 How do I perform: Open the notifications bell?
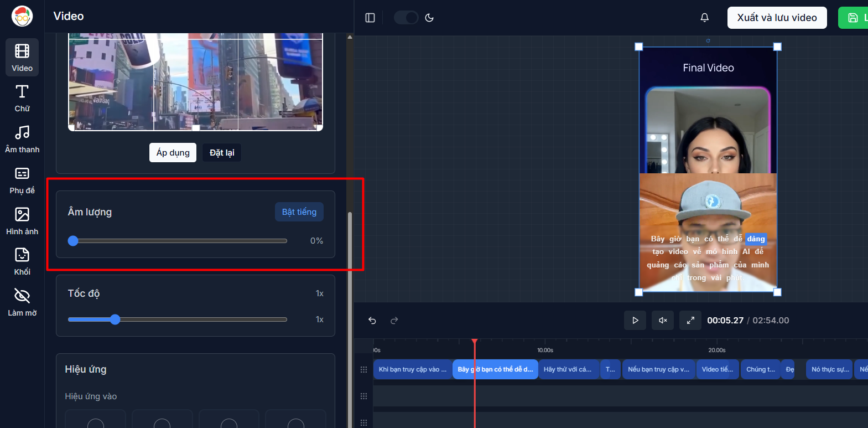click(x=704, y=18)
